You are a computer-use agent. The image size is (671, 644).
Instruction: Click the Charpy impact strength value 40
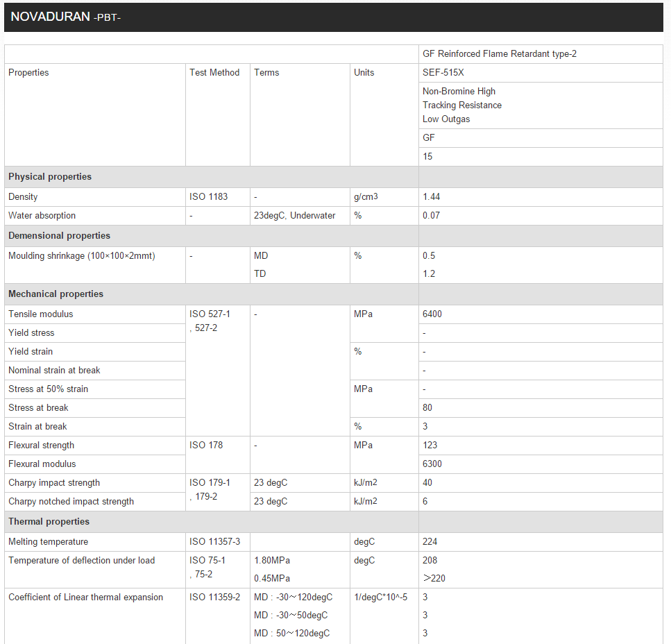(427, 483)
